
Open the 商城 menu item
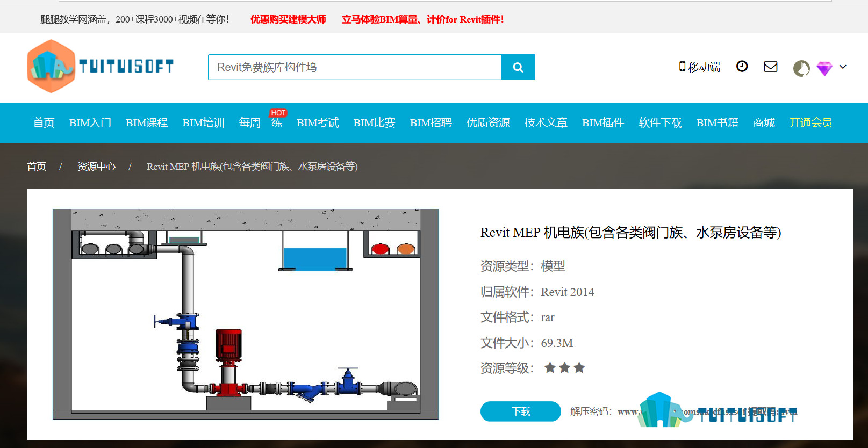(764, 122)
